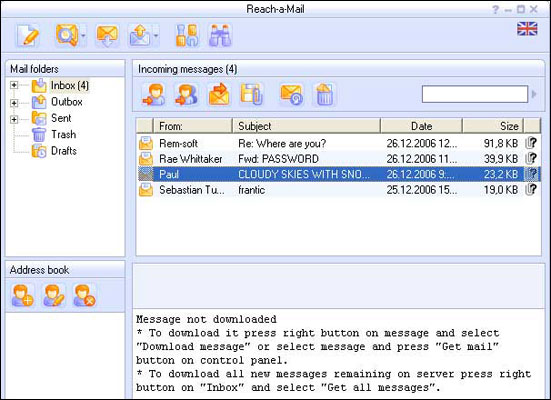Click the save attachment disk icon
This screenshot has height=400, width=551.
click(251, 95)
